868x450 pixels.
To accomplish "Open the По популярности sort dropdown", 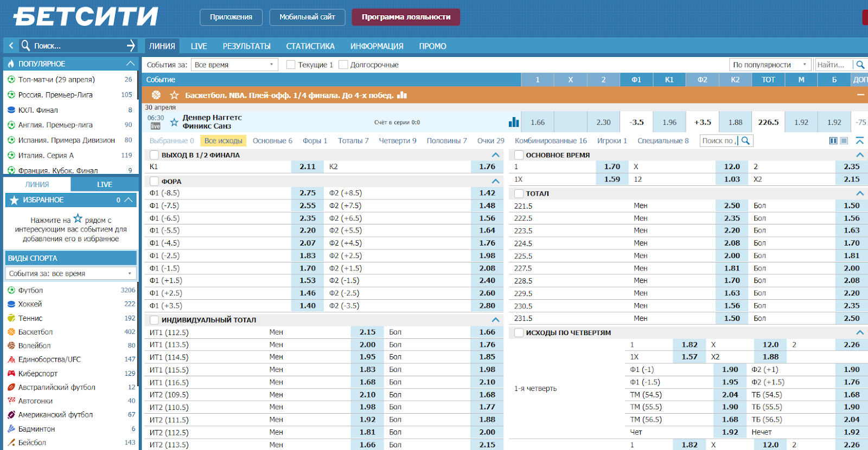I will coord(770,65).
